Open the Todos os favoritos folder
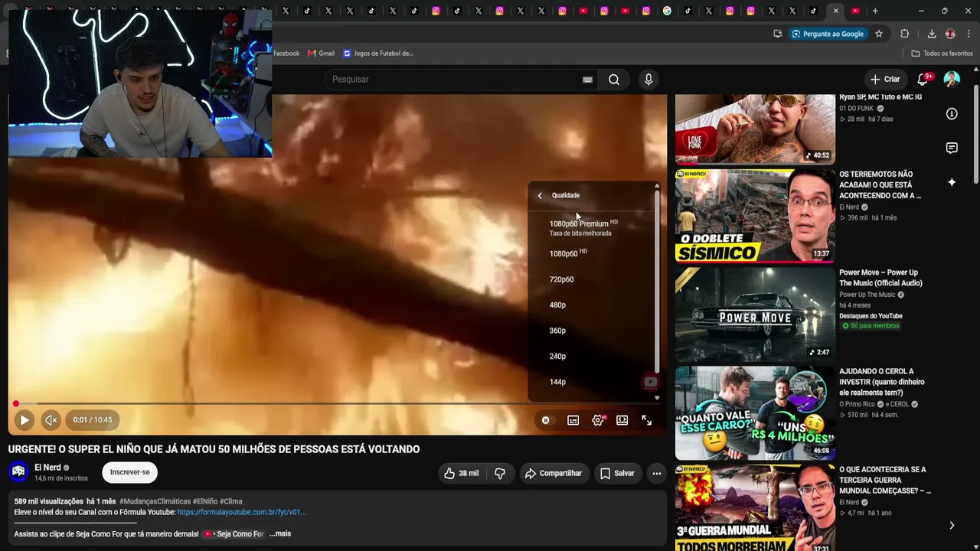The width and height of the screenshot is (980, 551). [942, 54]
